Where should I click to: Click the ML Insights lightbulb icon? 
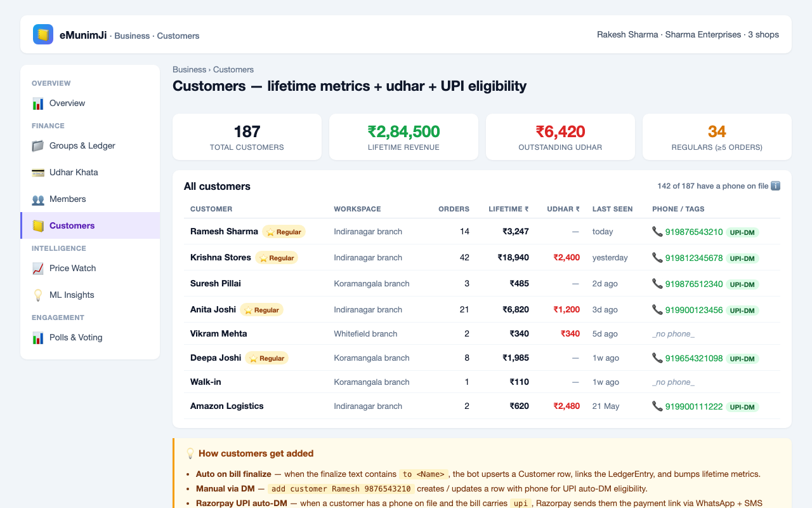[38, 295]
